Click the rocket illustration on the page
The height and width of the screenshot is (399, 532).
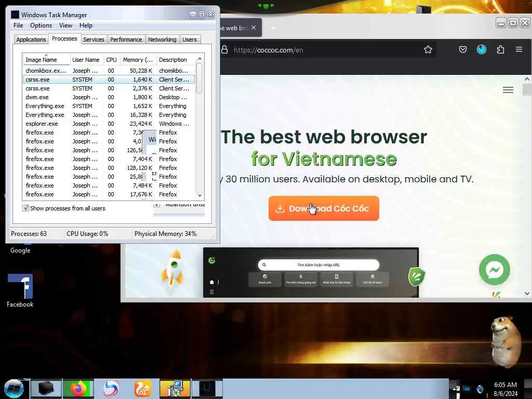coord(174,270)
